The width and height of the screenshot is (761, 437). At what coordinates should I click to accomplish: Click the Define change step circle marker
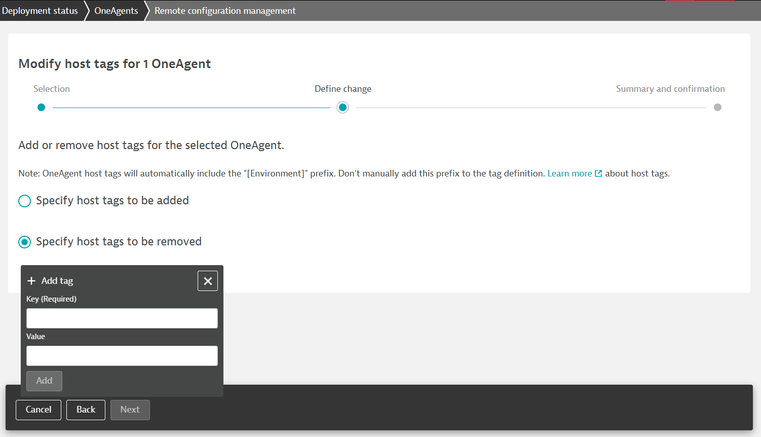click(x=343, y=107)
